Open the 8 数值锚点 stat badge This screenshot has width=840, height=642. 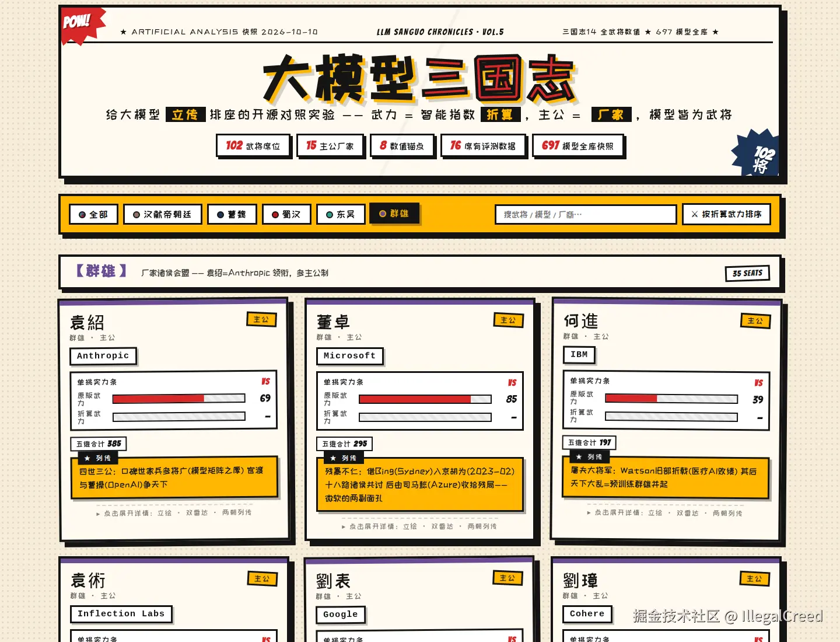tap(402, 146)
